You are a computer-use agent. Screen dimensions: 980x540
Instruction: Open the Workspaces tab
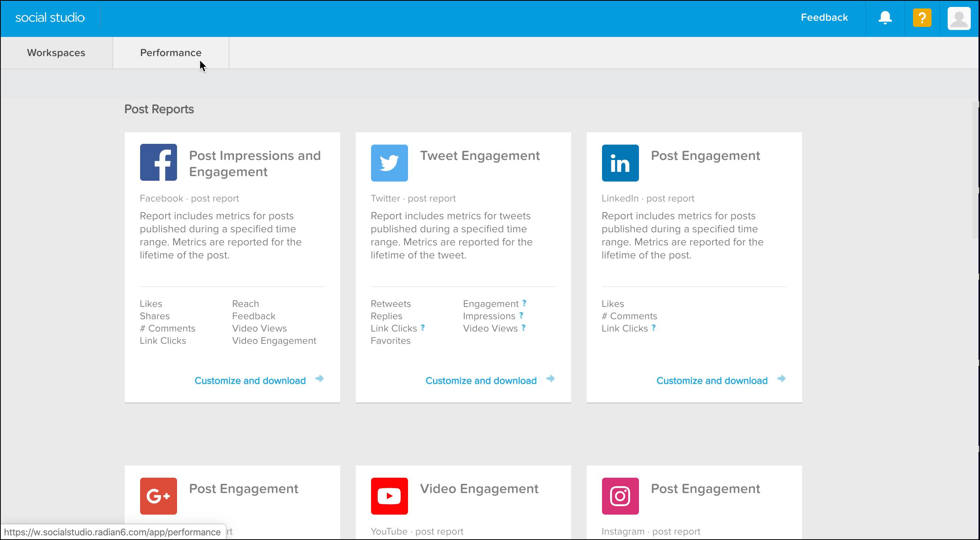(56, 53)
